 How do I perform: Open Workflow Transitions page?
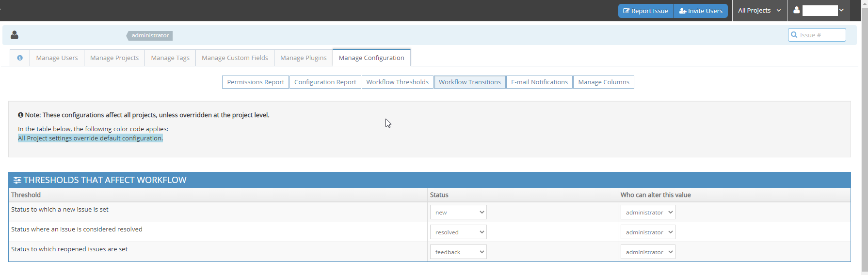(469, 82)
